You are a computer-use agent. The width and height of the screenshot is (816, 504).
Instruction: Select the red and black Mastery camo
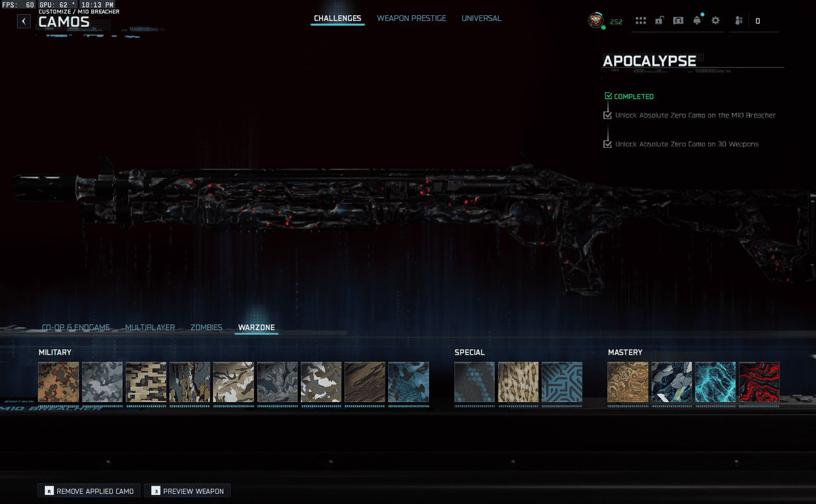(759, 382)
